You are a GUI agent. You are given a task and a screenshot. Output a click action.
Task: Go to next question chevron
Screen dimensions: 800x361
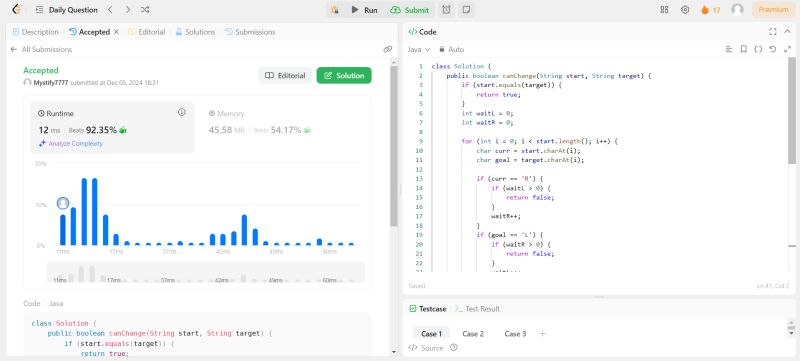pyautogui.click(x=128, y=10)
